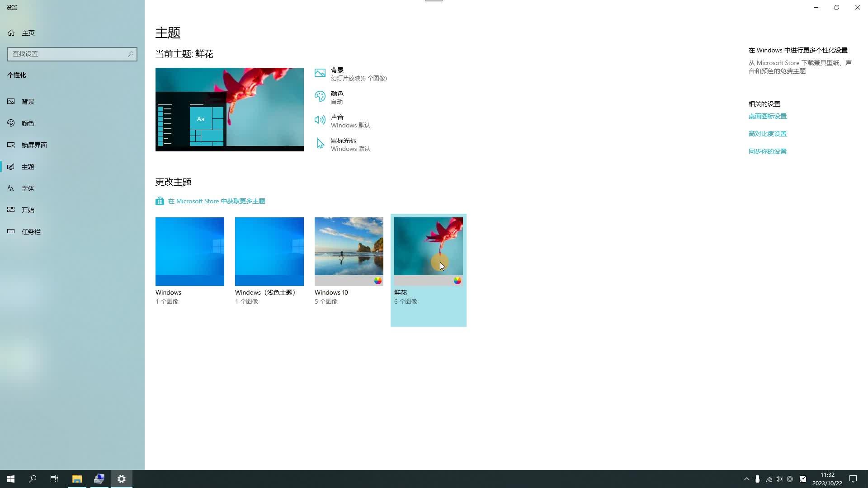Go to 字体 in the sidebar

pyautogui.click(x=72, y=188)
